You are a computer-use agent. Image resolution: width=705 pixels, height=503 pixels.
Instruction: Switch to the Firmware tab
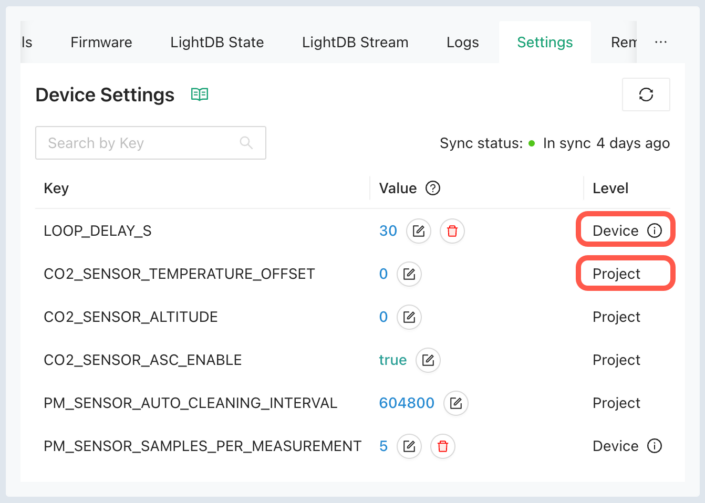tap(101, 42)
